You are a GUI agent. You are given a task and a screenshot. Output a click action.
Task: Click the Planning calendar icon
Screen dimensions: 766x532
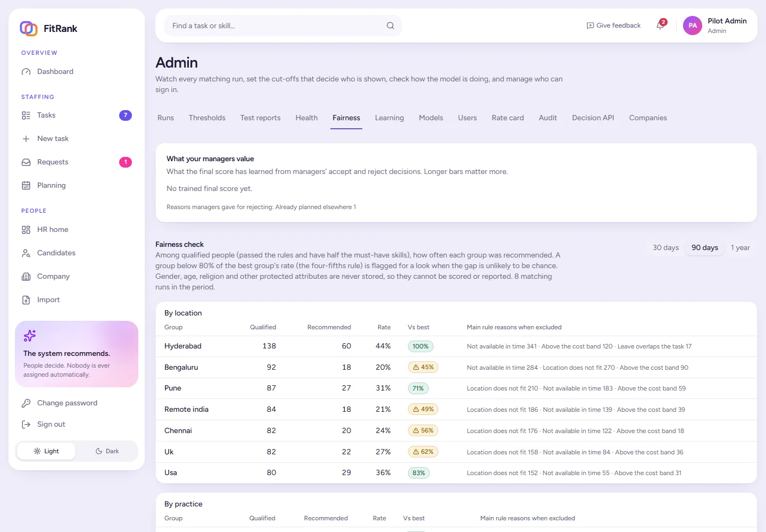26,186
